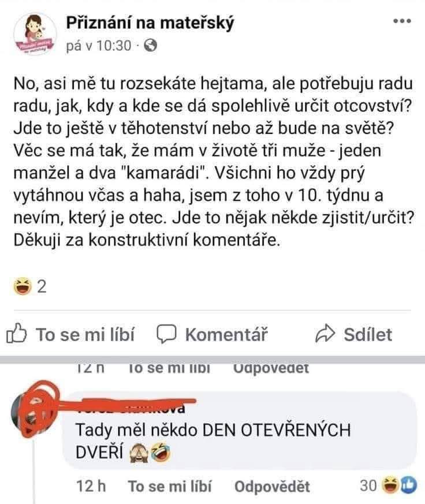Open the post timestamp pá v 10:30

coord(99,46)
